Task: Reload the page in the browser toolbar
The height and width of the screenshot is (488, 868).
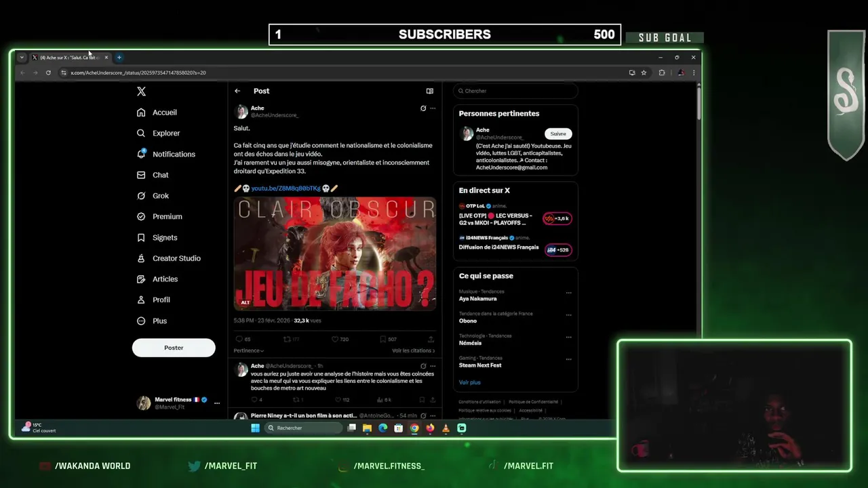Action: [48, 73]
